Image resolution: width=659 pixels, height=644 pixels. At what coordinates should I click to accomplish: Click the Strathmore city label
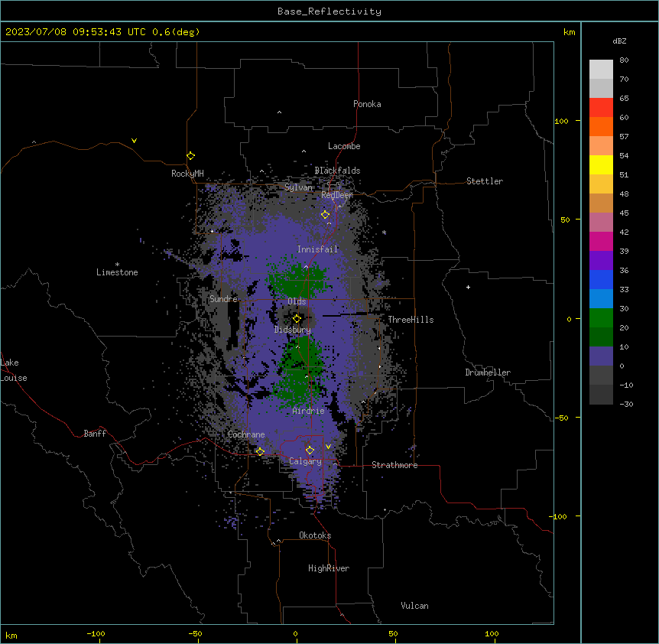click(394, 465)
